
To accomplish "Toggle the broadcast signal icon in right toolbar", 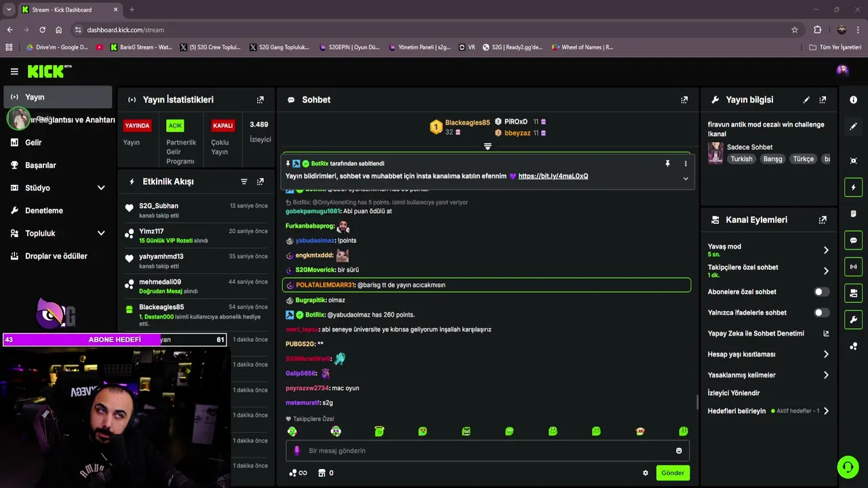I will click(853, 266).
